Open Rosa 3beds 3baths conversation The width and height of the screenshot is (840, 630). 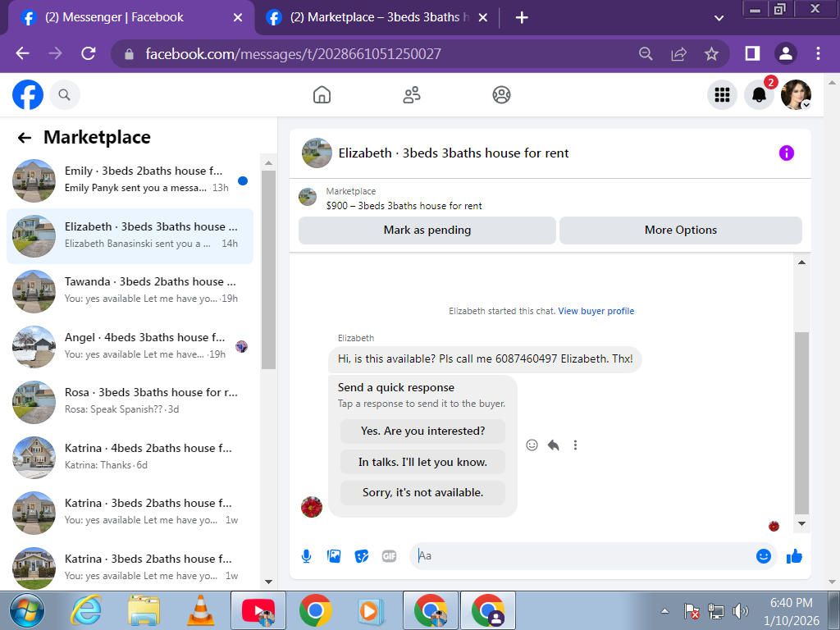point(130,402)
